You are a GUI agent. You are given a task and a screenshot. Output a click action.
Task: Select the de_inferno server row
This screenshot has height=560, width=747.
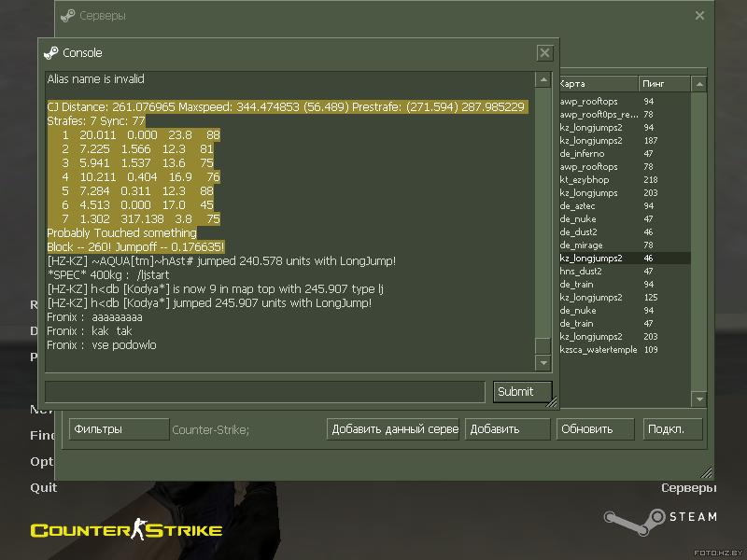coord(625,154)
